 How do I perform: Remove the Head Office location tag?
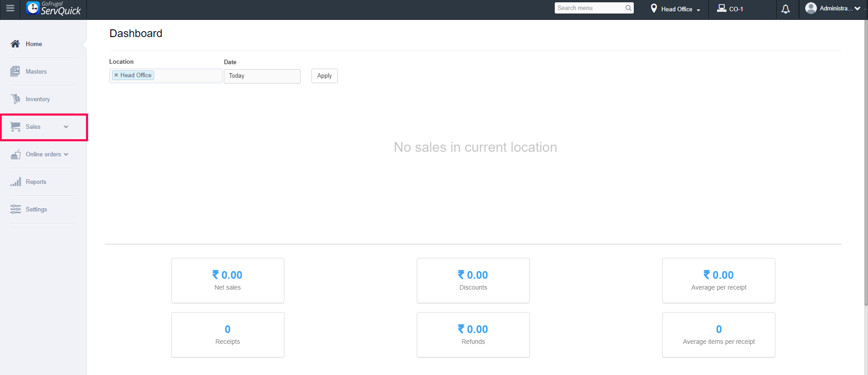(x=116, y=75)
